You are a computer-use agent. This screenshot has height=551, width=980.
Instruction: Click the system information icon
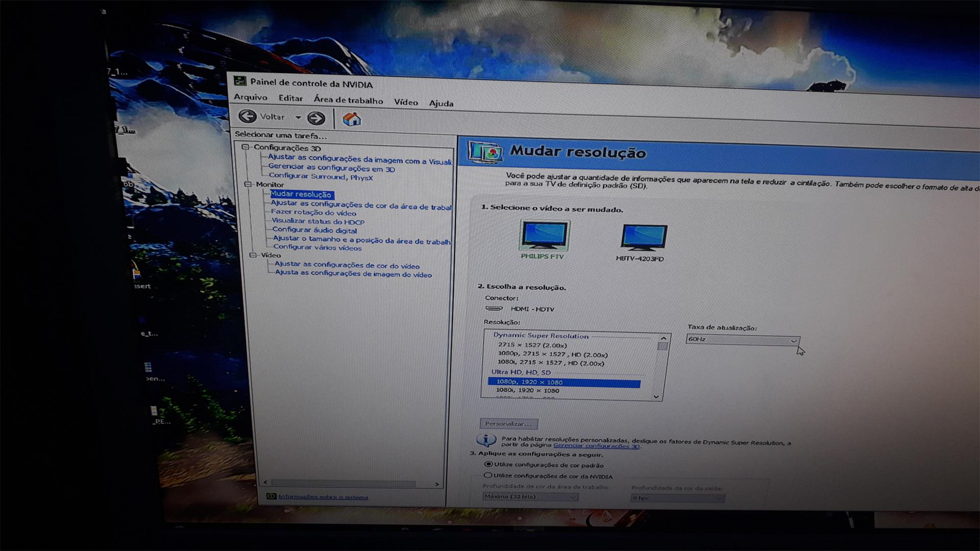[272, 496]
